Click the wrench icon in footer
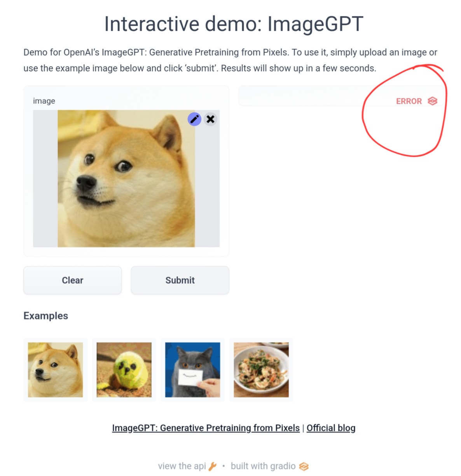The width and height of the screenshot is (461, 476). pos(212,466)
